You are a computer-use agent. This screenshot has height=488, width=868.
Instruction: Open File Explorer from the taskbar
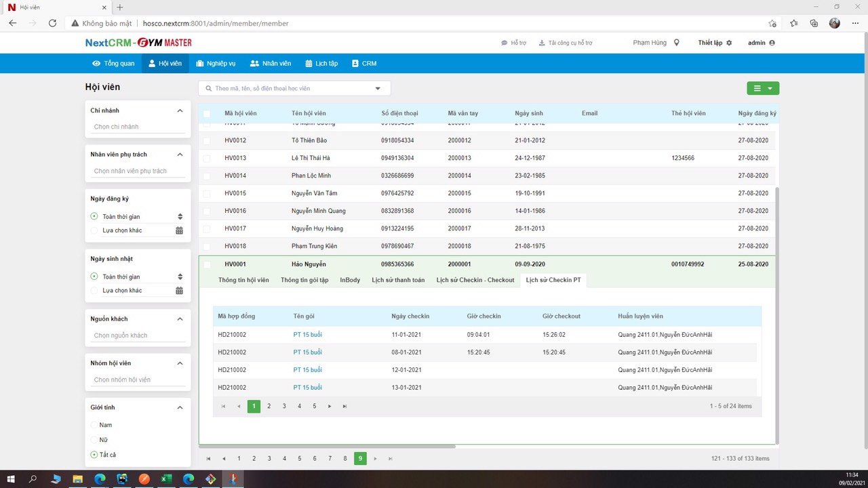[x=77, y=479]
